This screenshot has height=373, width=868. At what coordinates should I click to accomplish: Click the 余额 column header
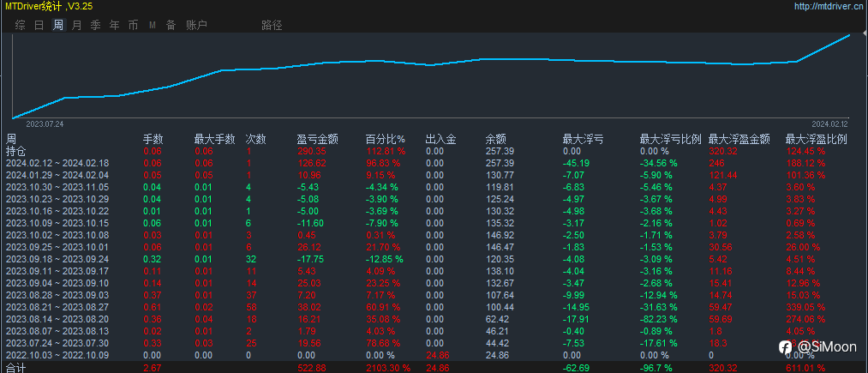(495, 139)
